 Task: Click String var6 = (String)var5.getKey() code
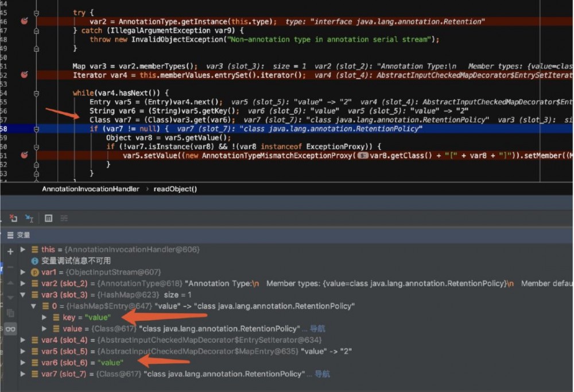click(x=165, y=111)
